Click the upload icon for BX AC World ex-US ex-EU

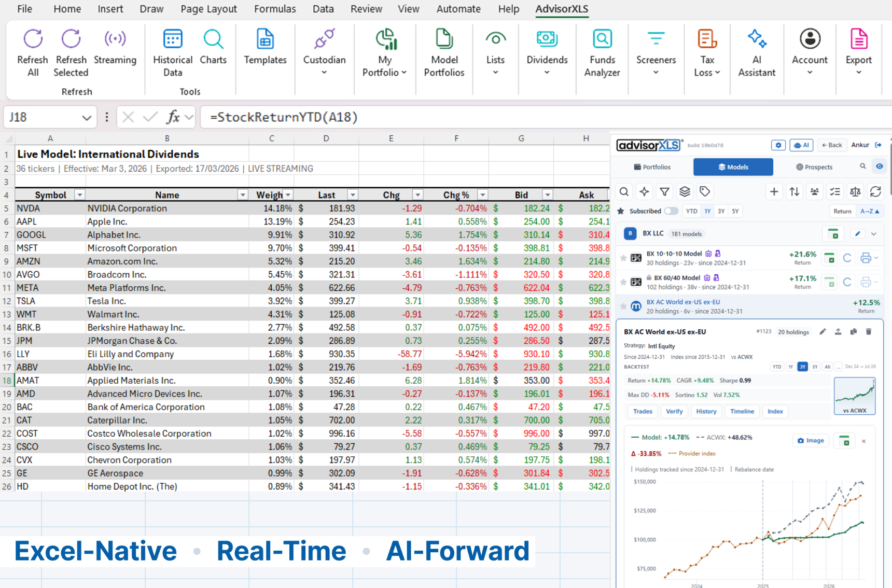[x=838, y=332]
